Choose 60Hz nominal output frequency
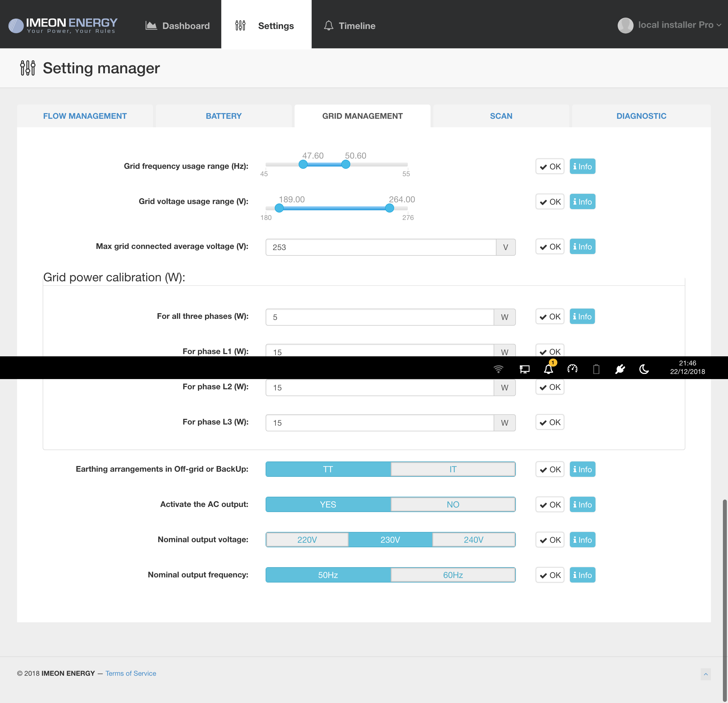 pos(453,575)
